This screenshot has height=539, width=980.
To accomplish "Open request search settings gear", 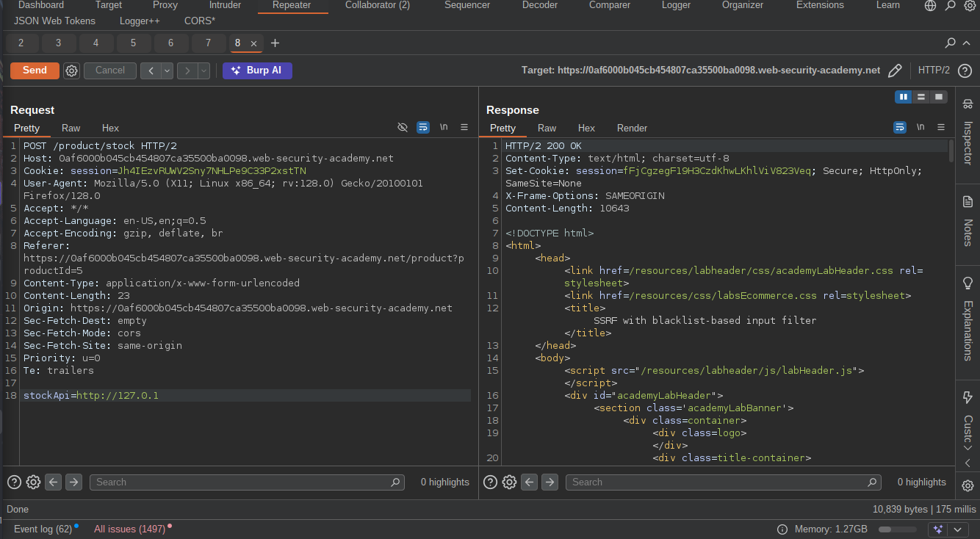I will click(x=33, y=482).
